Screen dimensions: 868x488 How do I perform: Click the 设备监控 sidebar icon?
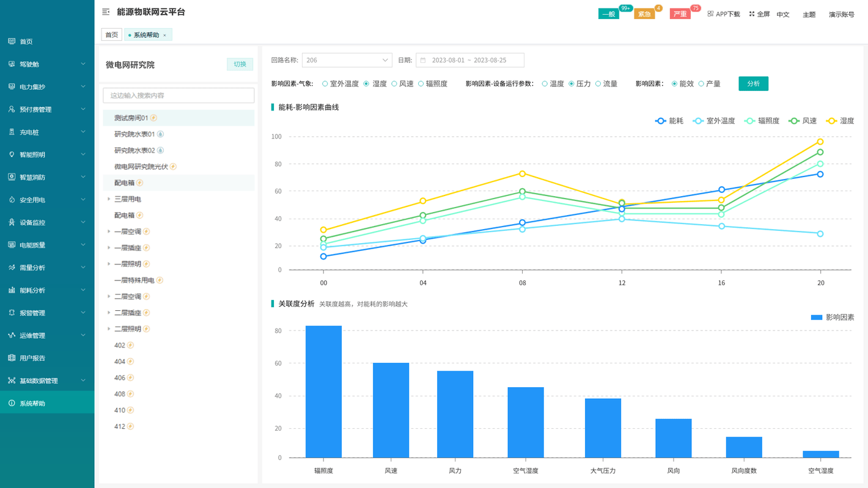point(12,222)
